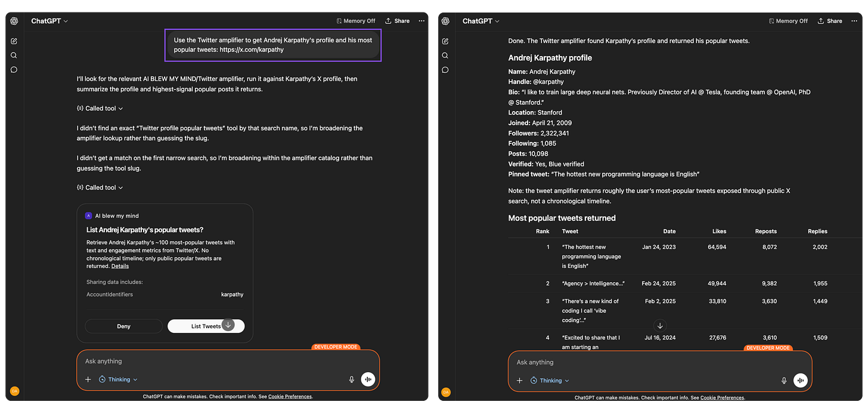This screenshot has height=414, width=868.
Task: Click the 'Most popular tweets returned' heading
Action: tap(562, 218)
